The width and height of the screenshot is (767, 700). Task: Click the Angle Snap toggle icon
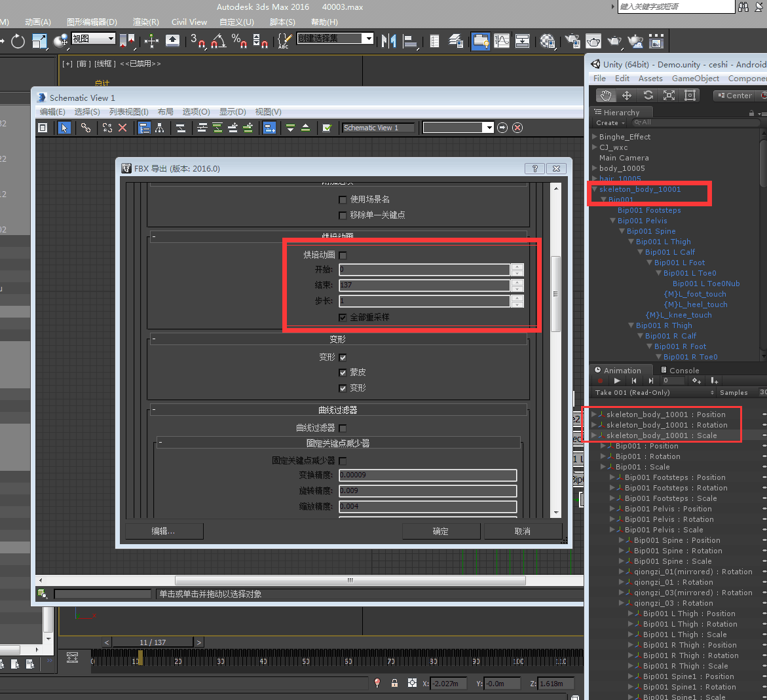click(218, 41)
